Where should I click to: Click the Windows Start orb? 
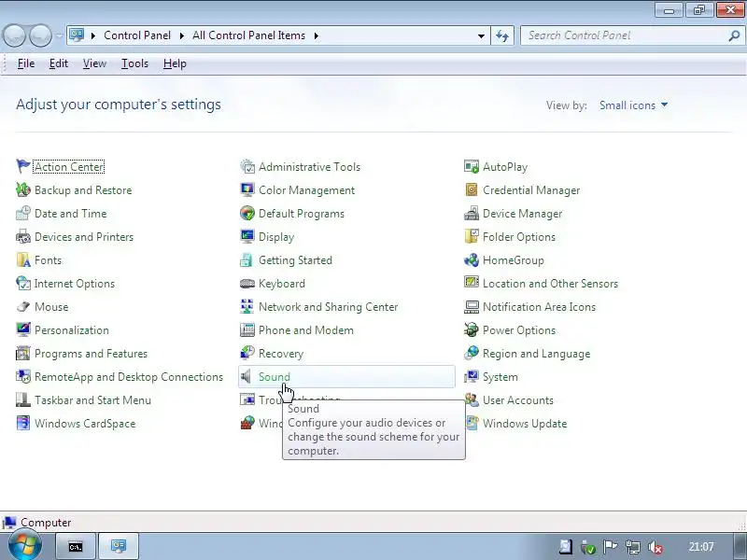(25, 546)
